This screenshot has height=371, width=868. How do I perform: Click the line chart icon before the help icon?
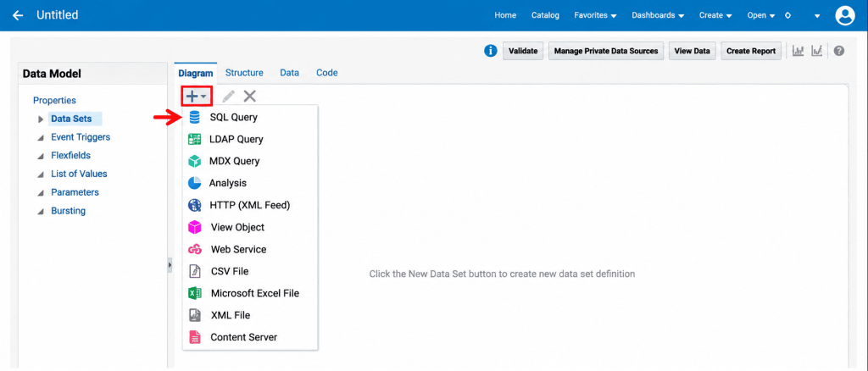pos(817,51)
